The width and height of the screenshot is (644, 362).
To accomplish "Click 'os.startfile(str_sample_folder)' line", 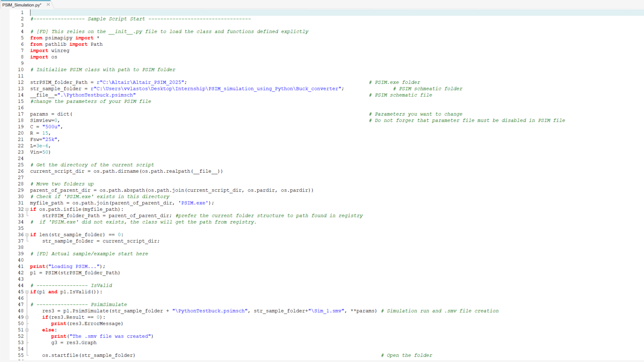I will (89, 356).
